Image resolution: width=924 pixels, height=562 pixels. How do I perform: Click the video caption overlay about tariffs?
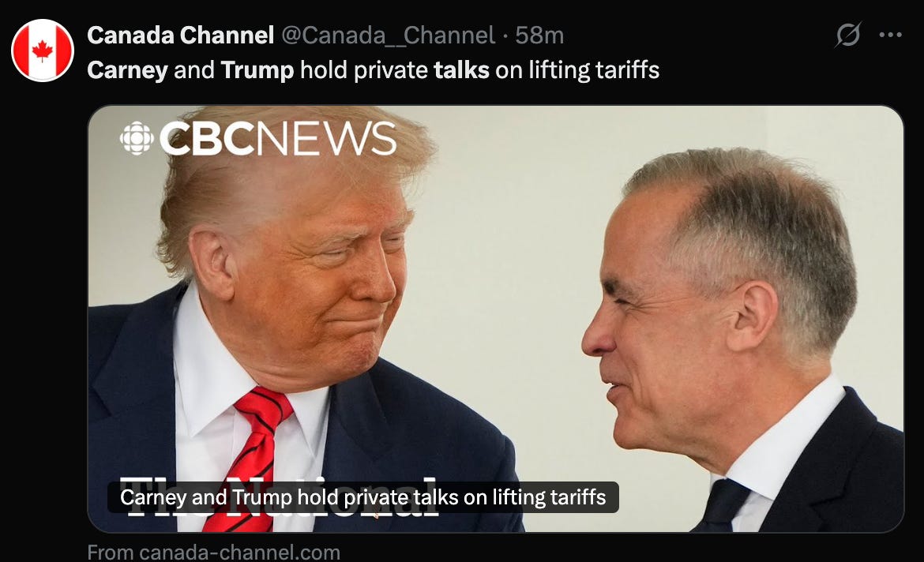coord(363,497)
